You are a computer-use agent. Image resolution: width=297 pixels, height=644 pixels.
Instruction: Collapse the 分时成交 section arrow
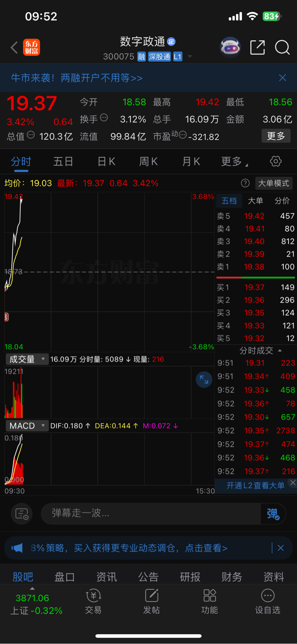tap(280, 350)
